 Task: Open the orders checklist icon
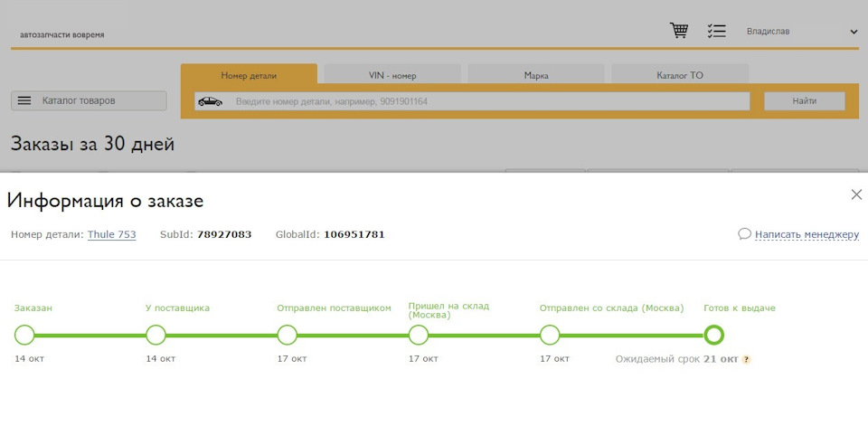[716, 31]
